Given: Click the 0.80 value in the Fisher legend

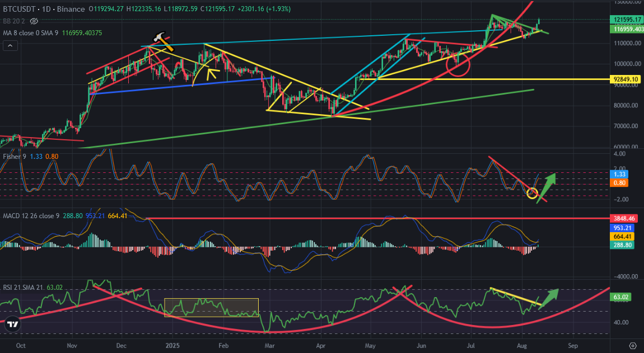Looking at the screenshot, I should (x=52, y=157).
